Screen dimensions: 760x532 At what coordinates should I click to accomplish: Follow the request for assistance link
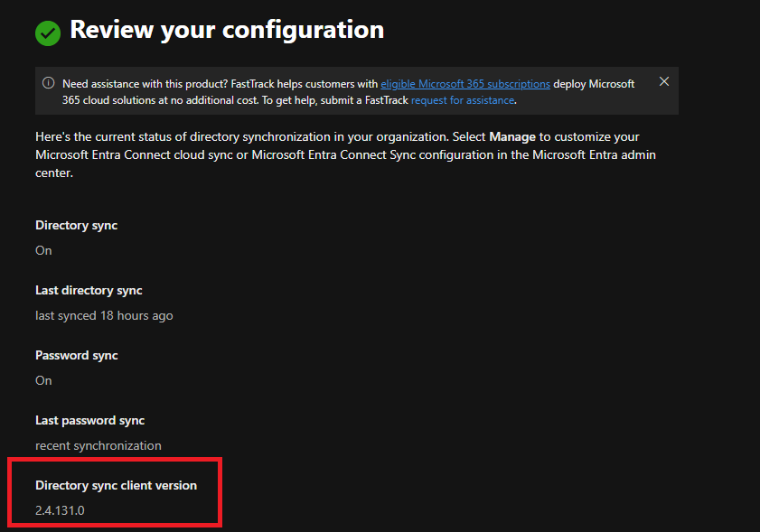[x=463, y=100]
